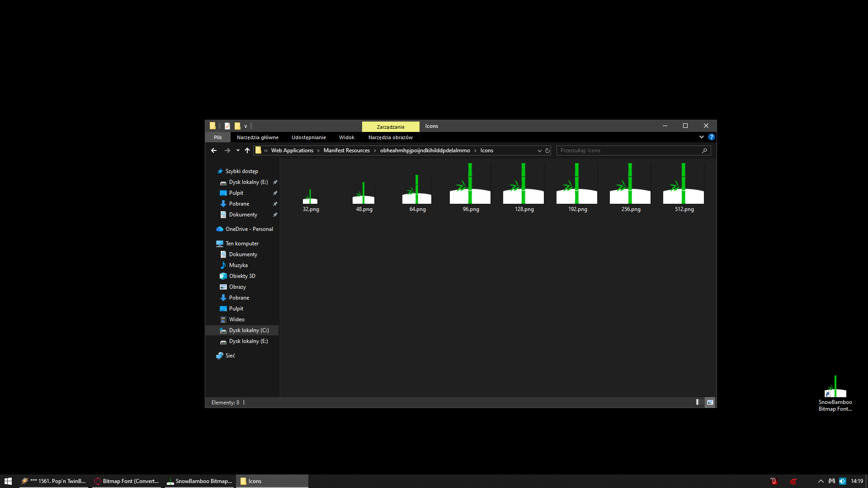Select Ten komputer in navigation pane
The width and height of the screenshot is (868, 488).
click(x=242, y=244)
